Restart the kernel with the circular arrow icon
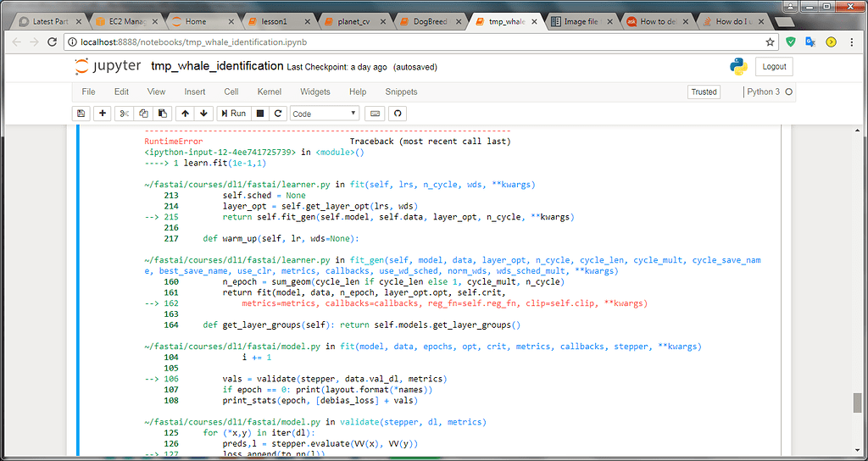The image size is (868, 461). click(278, 114)
